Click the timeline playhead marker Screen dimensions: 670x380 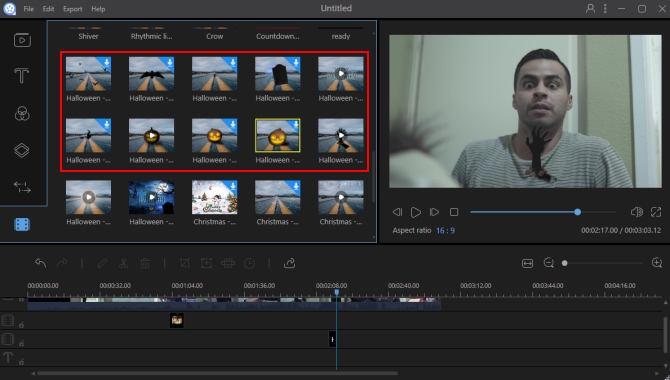(x=337, y=292)
